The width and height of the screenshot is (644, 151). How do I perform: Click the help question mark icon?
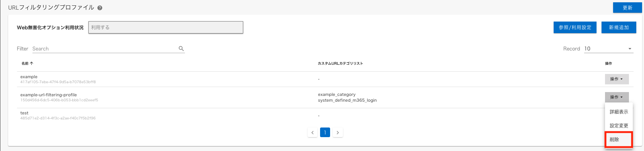[x=100, y=8]
